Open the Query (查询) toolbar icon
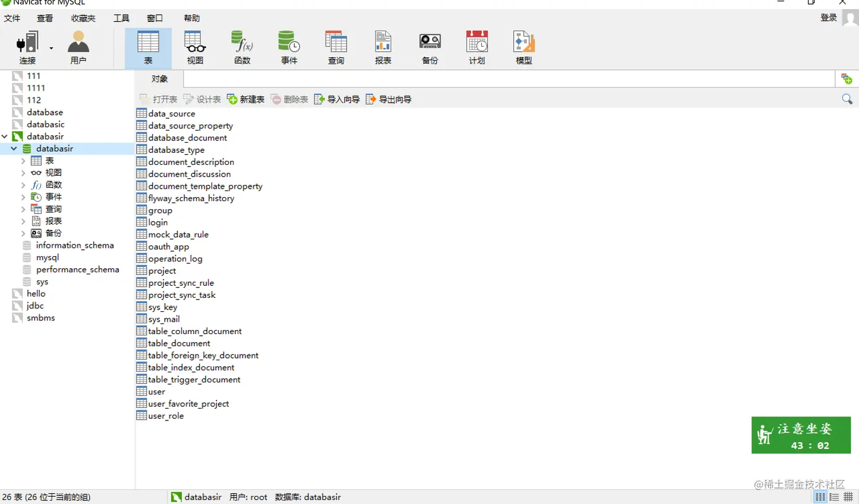Screen dimensions: 859x504 coord(336,48)
